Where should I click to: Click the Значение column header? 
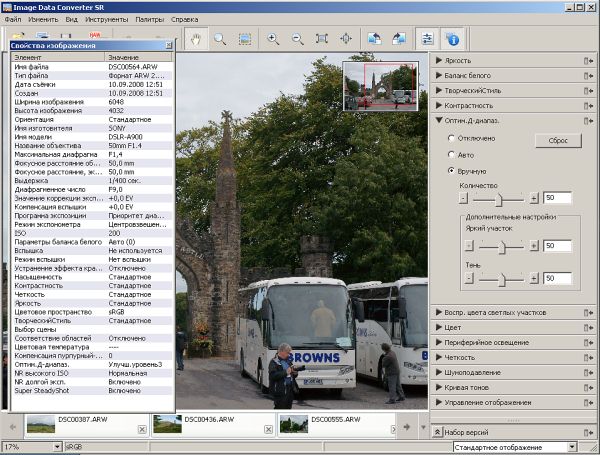pos(138,57)
